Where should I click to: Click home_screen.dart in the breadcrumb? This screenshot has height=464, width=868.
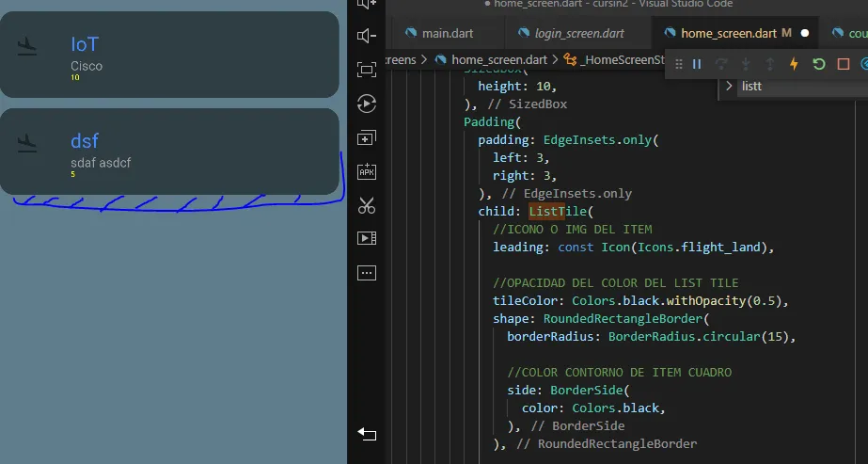[498, 60]
